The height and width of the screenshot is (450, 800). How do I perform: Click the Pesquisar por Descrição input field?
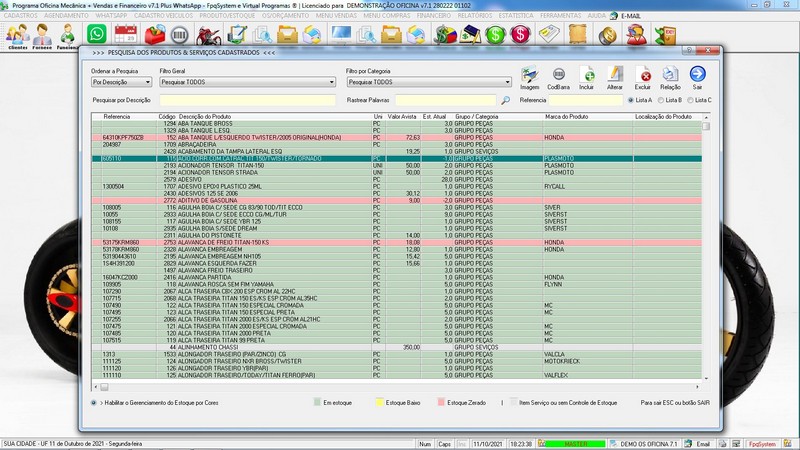pos(245,100)
